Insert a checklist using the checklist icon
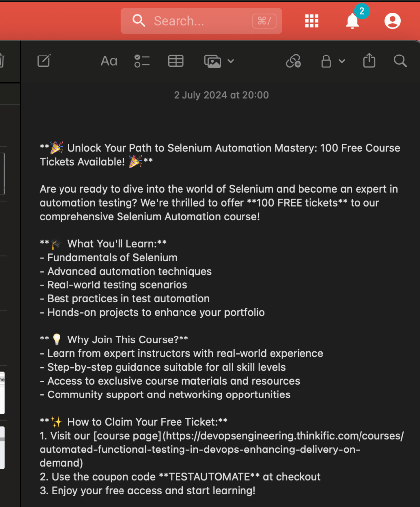The image size is (420, 507). pyautogui.click(x=142, y=61)
